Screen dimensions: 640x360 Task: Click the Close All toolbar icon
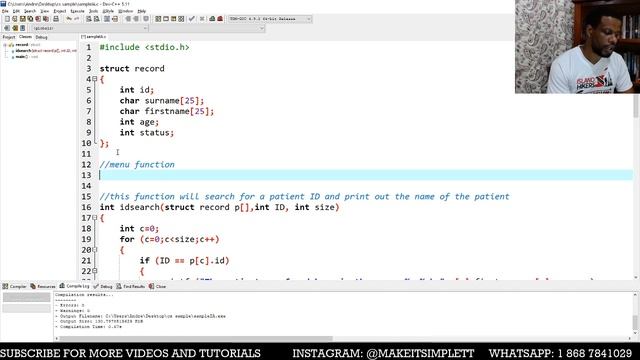pyautogui.click(x=46, y=19)
